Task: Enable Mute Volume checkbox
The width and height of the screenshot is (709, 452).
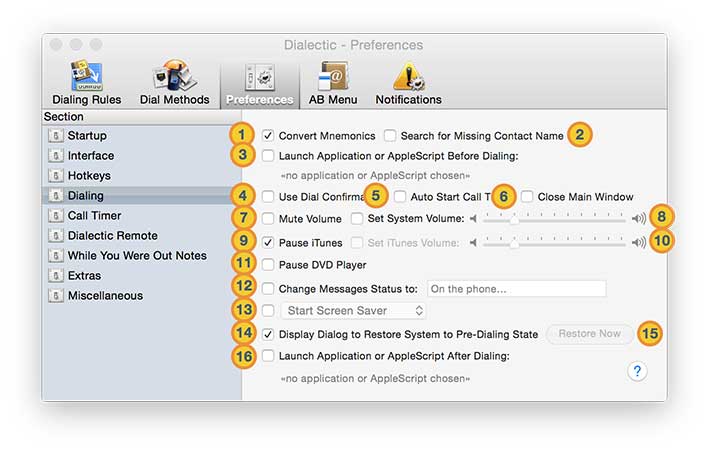Action: coord(268,219)
